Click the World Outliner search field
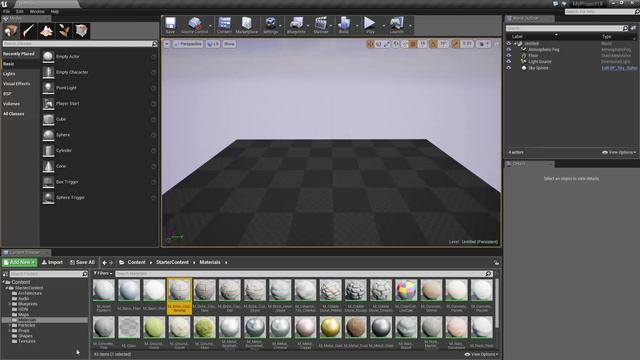 coord(567,28)
